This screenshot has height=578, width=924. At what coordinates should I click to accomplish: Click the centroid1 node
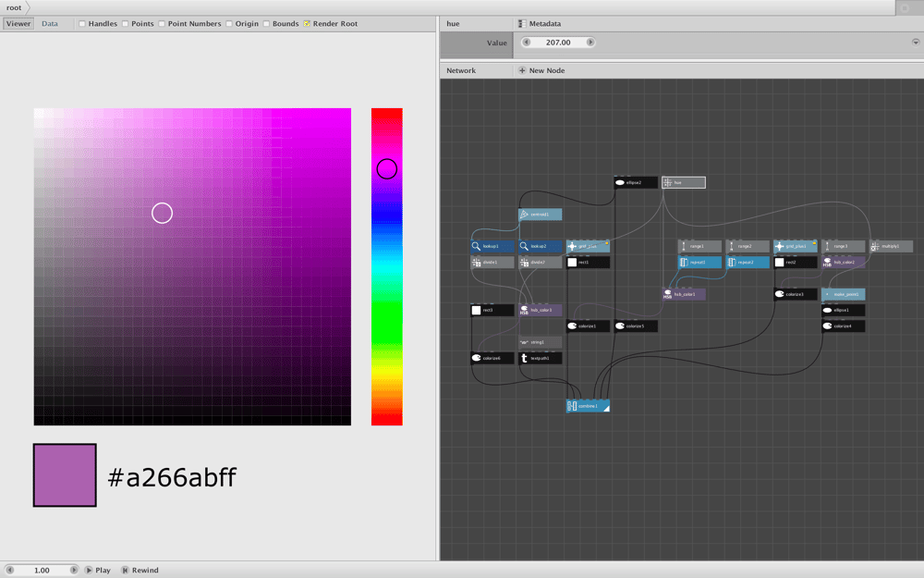point(540,215)
